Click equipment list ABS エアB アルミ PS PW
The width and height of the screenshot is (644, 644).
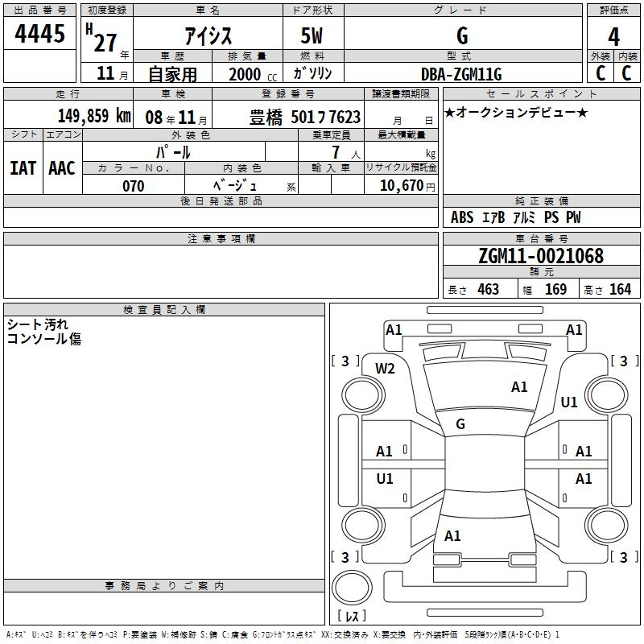[x=516, y=217]
